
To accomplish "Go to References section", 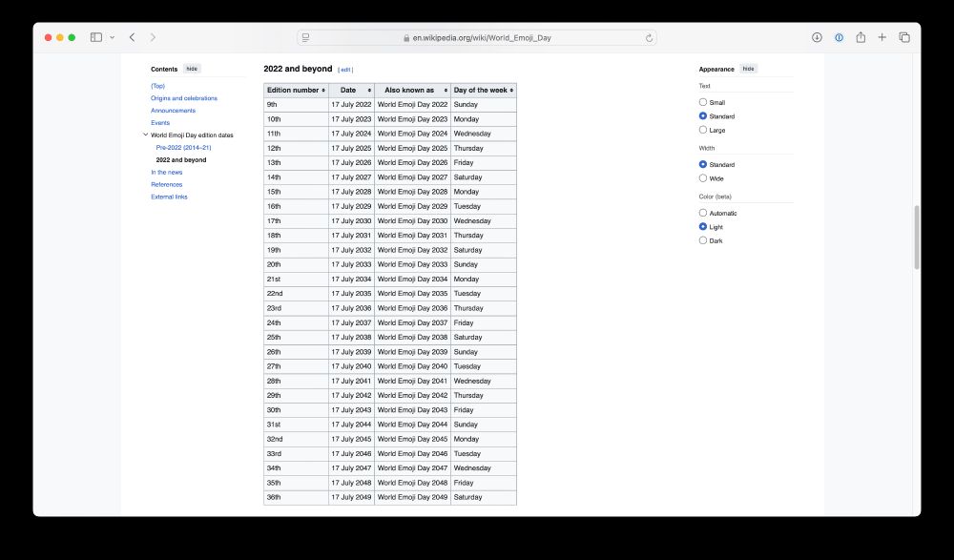I will point(167,184).
